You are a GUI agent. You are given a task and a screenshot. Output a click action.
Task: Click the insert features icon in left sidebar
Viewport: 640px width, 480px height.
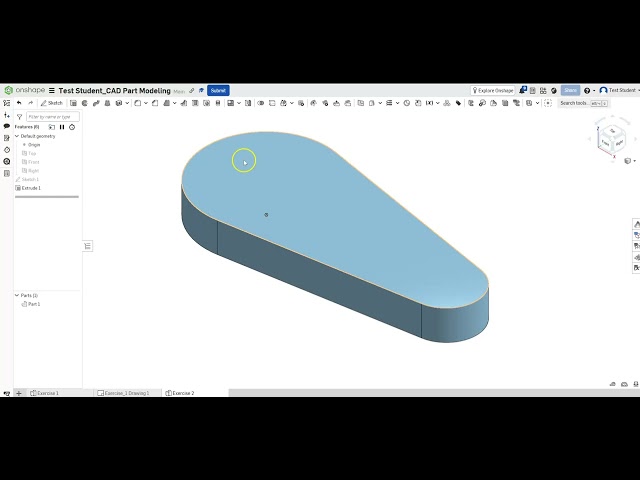pos(7,115)
